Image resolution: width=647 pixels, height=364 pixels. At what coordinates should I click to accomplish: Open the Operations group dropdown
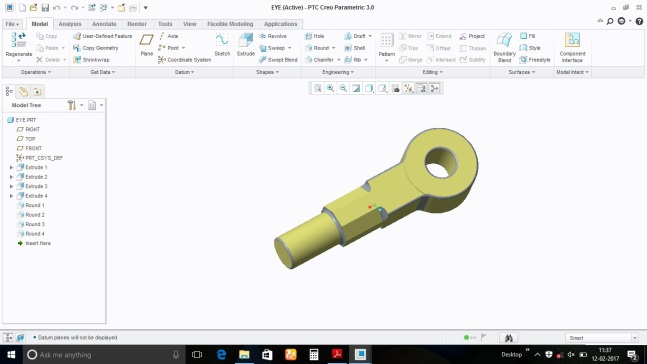36,72
